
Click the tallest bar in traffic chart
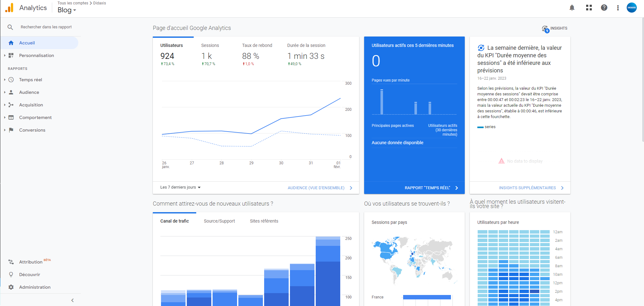(328, 271)
